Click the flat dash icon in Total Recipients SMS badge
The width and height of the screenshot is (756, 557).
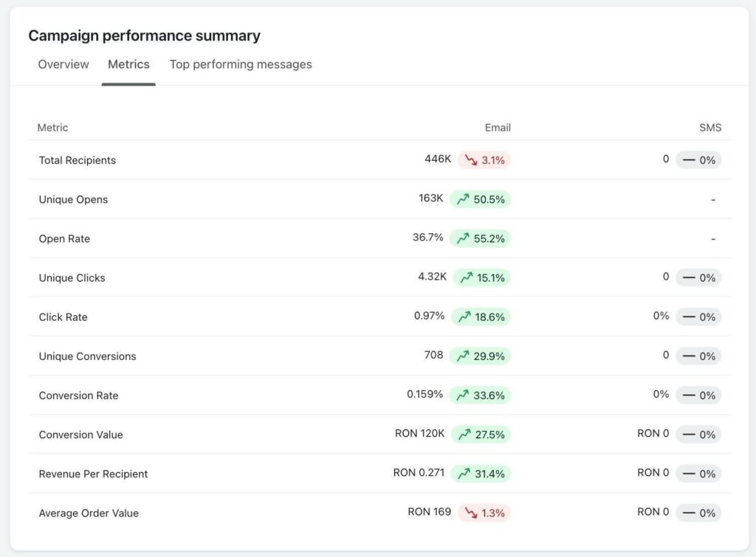pyautogui.click(x=689, y=160)
